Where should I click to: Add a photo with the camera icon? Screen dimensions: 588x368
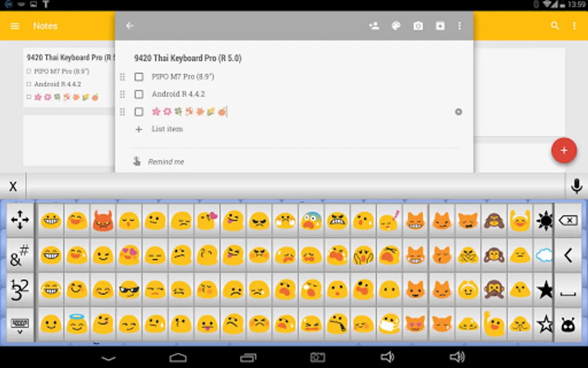coord(418,26)
